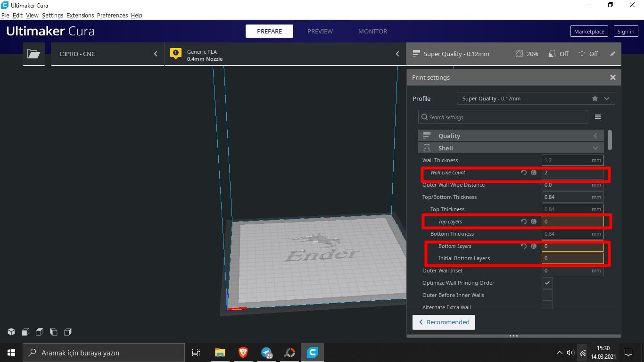Open settings visibility hamburger menu
This screenshot has width=644, height=362.
click(597, 117)
